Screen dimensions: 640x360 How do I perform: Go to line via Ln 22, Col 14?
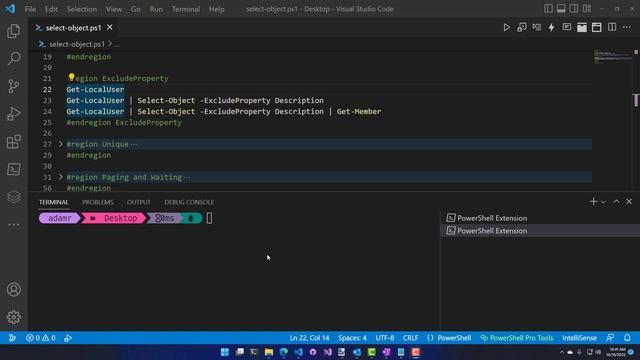point(309,338)
